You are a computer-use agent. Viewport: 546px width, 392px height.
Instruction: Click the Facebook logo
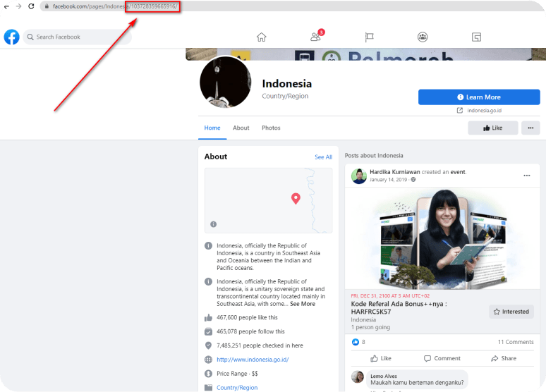11,37
